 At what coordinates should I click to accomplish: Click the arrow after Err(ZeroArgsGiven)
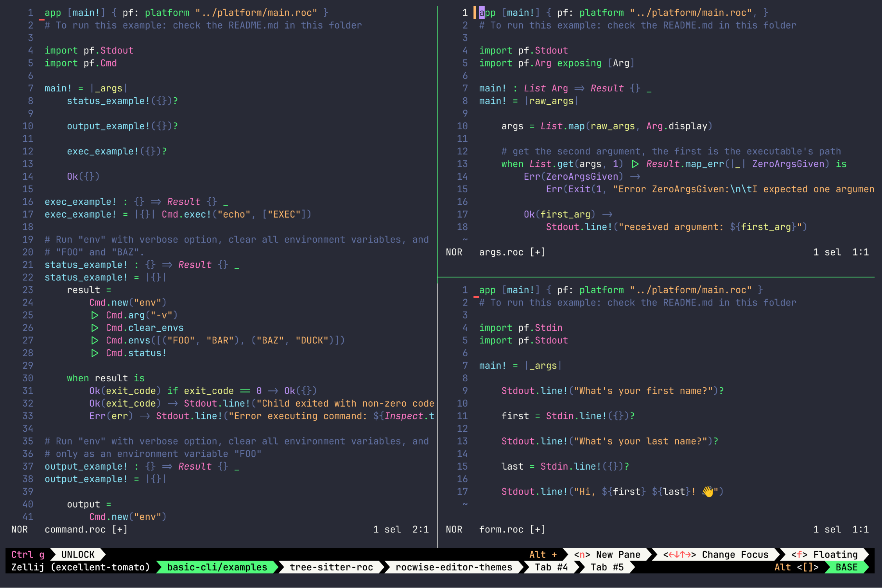[635, 177]
